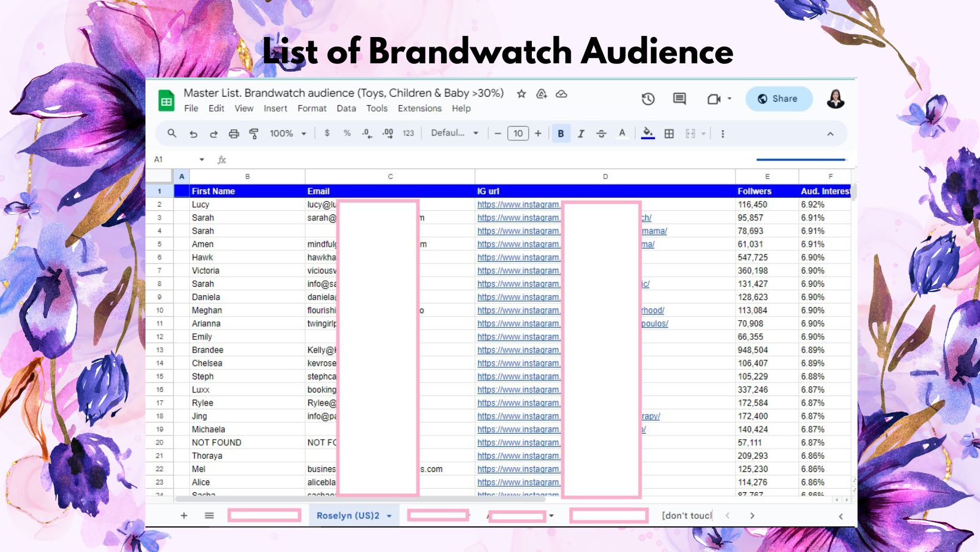The image size is (980, 552).
Task: Click the sheet tabs scroll left arrow
Action: pyautogui.click(x=728, y=516)
